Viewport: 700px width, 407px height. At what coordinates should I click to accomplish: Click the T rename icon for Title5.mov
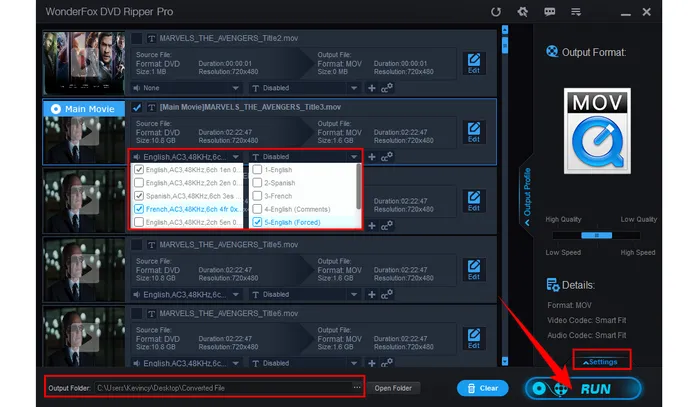(x=151, y=245)
